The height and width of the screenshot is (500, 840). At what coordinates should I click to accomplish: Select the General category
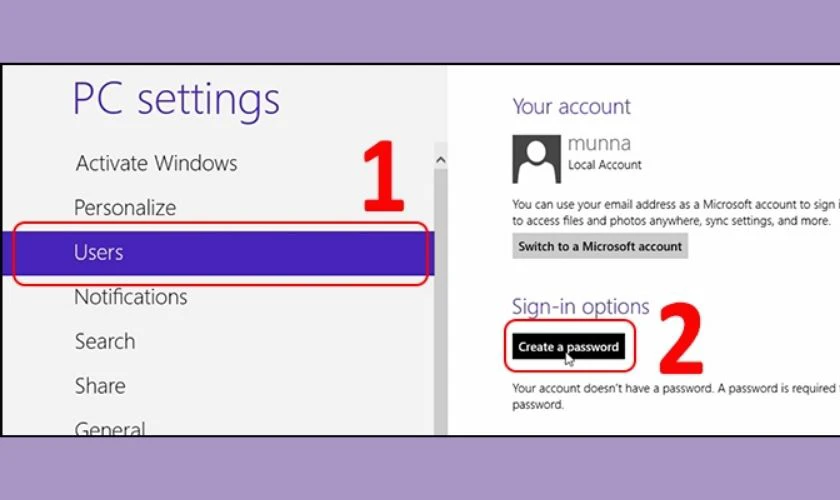coord(110,428)
